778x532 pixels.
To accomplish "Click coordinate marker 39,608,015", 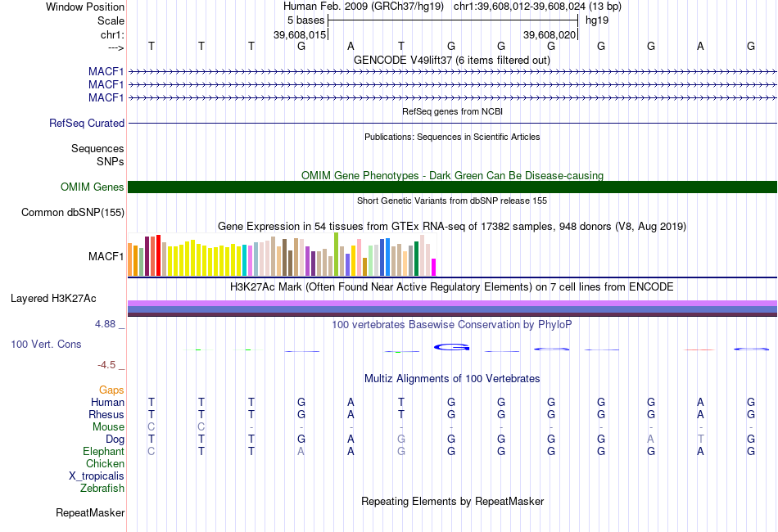I will coord(300,34).
